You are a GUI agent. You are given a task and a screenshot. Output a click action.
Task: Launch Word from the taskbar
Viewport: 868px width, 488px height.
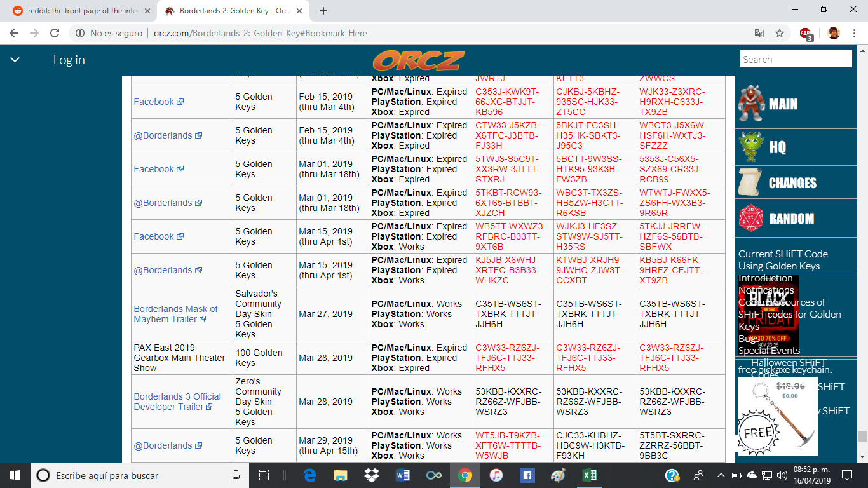[402, 475]
